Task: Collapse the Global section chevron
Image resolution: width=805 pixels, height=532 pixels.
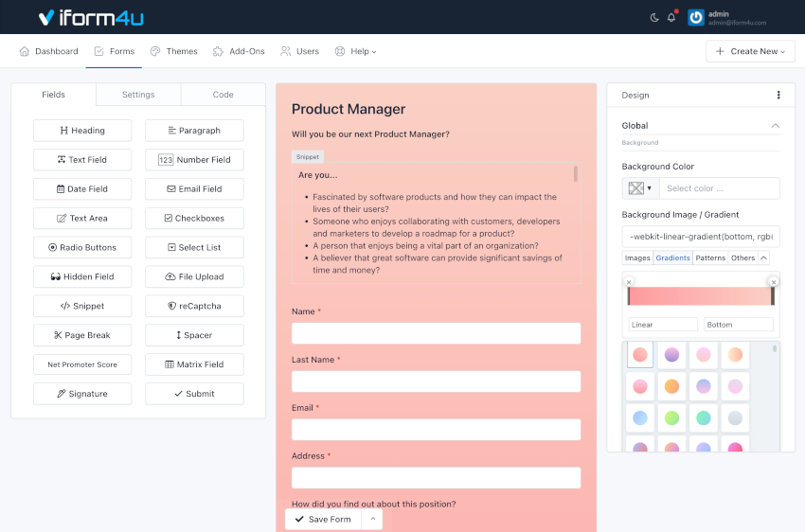Action: 775,126
